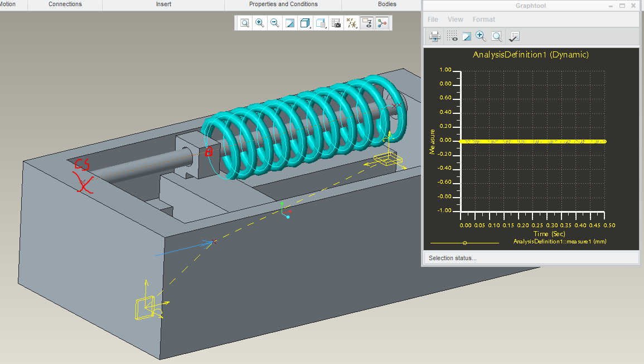Click the Graphtool zoom in icon

click(x=481, y=36)
